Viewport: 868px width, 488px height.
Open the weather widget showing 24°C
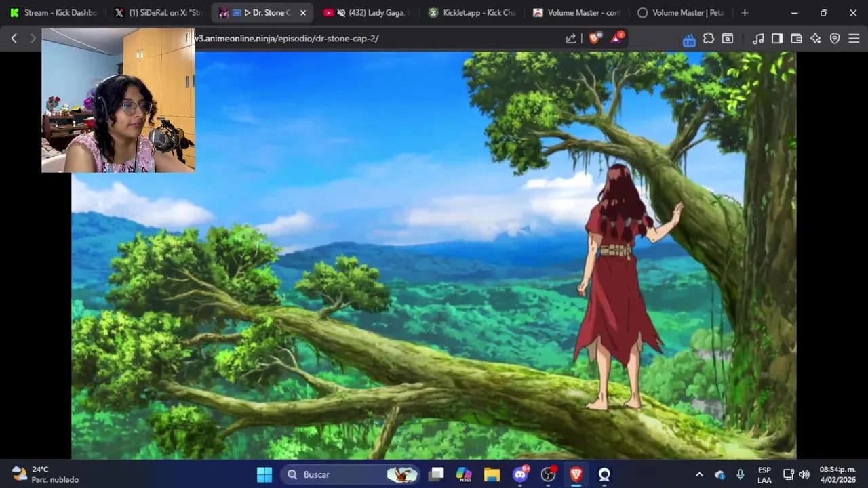[46, 474]
